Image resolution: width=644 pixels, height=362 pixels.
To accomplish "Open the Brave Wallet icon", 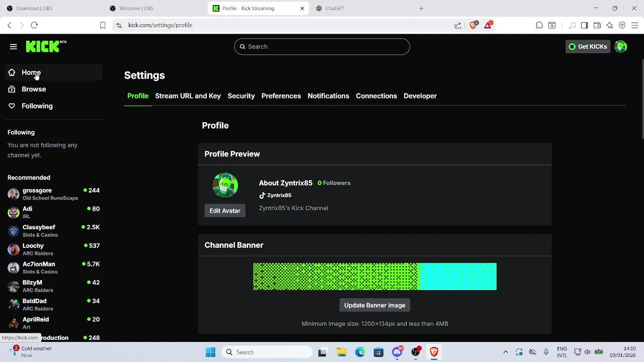I will [x=597, y=25].
